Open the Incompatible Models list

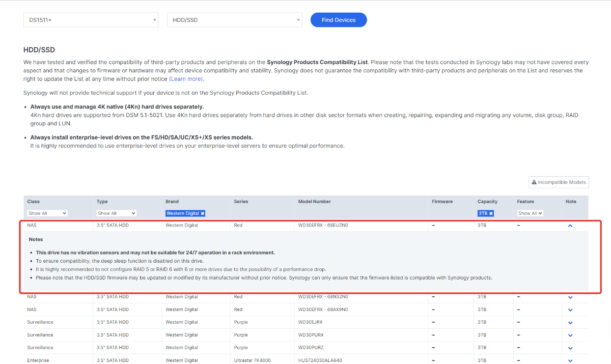pyautogui.click(x=559, y=182)
